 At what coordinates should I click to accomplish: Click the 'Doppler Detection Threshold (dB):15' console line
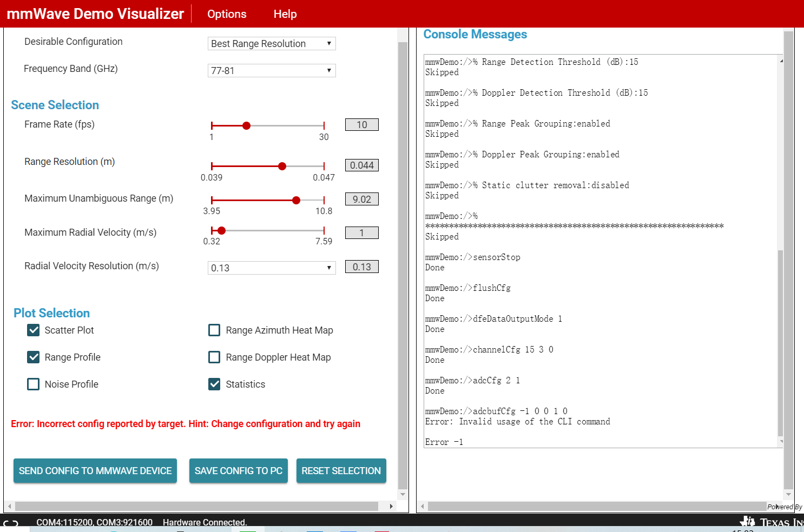[537, 93]
